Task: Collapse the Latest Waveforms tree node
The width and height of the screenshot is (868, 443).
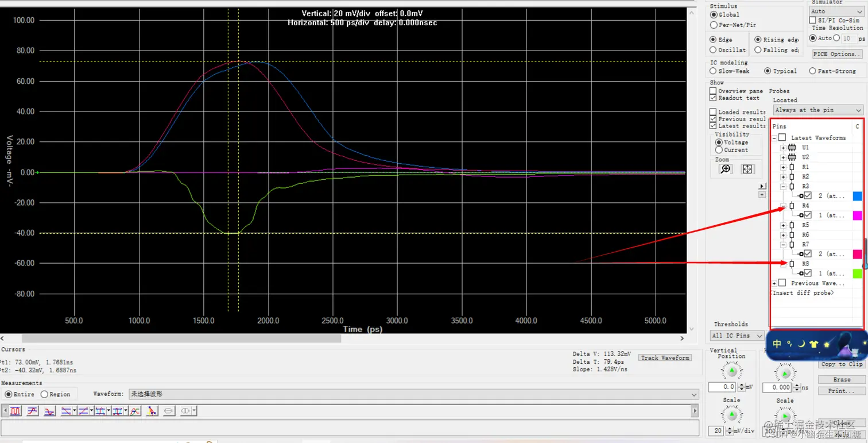Action: point(774,138)
